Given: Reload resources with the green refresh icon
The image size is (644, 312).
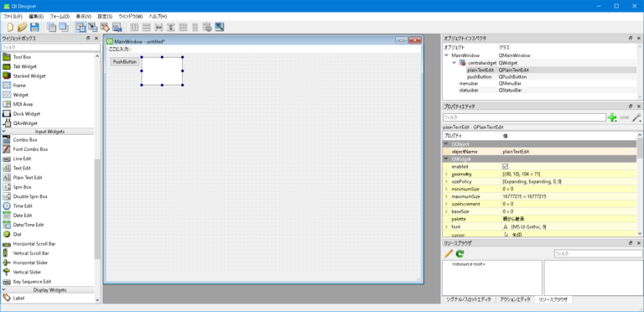Looking at the screenshot, I should (x=460, y=253).
